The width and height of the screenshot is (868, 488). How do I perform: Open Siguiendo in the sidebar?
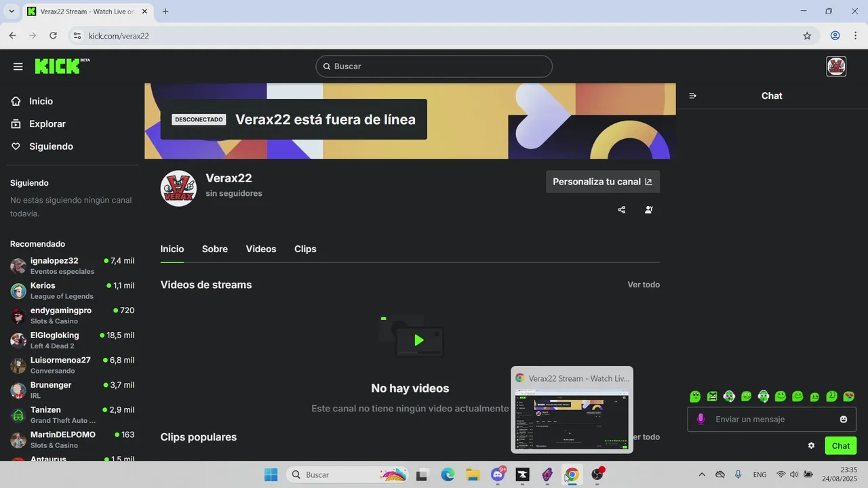pyautogui.click(x=51, y=146)
